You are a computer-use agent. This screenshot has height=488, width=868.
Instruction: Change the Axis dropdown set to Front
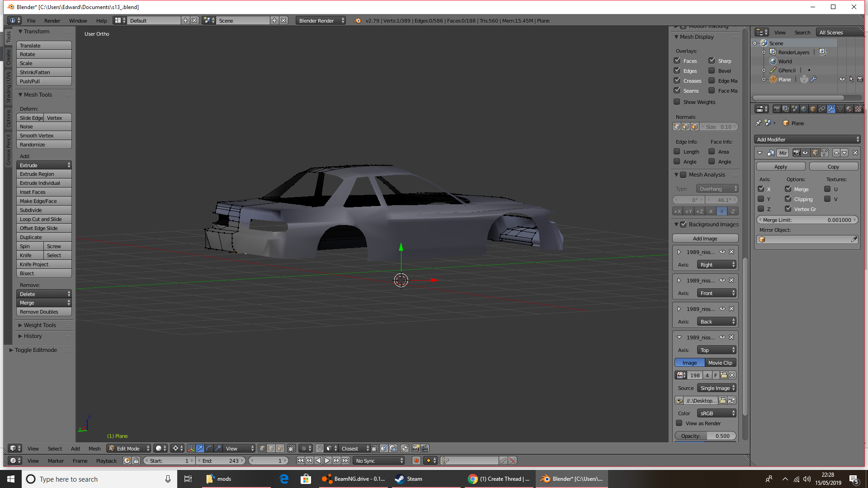[x=717, y=293]
